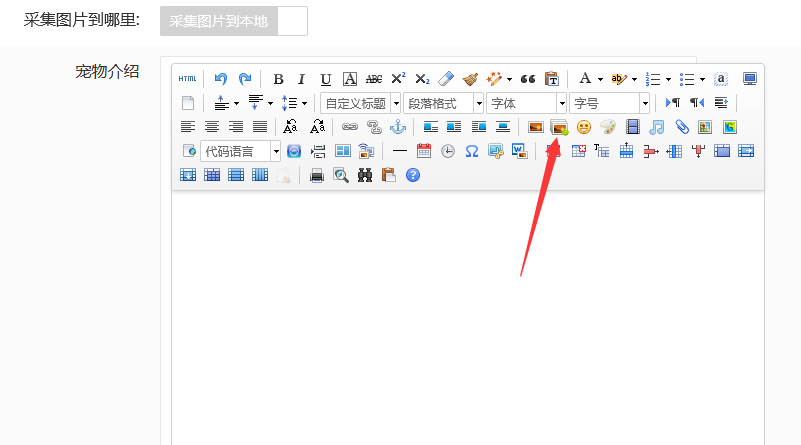Open the font color picker arrow
801x445 pixels.
[600, 79]
